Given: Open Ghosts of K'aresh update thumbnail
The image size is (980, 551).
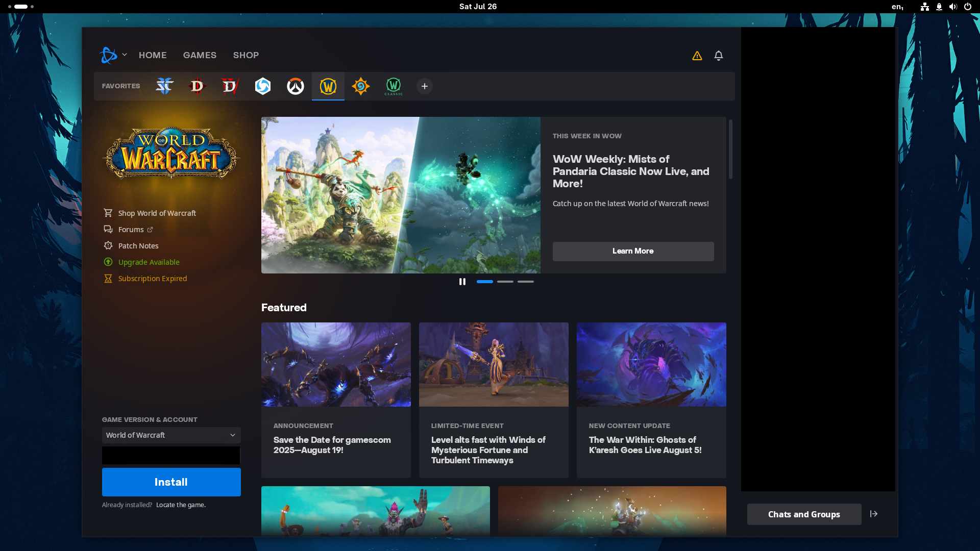Looking at the screenshot, I should (651, 364).
